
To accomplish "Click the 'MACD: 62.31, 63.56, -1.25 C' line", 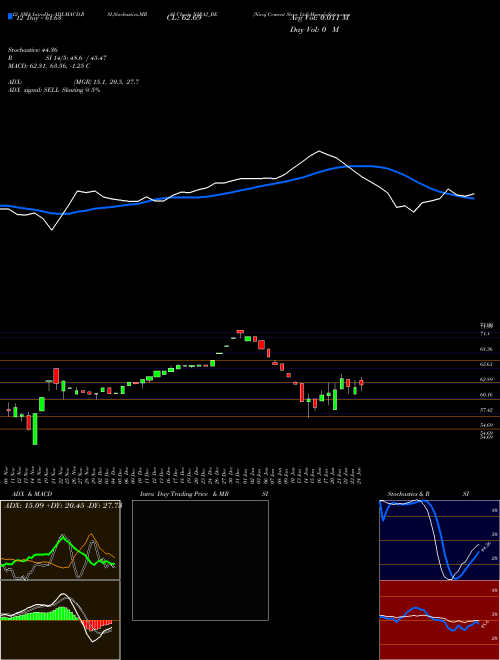I will (49, 66).
